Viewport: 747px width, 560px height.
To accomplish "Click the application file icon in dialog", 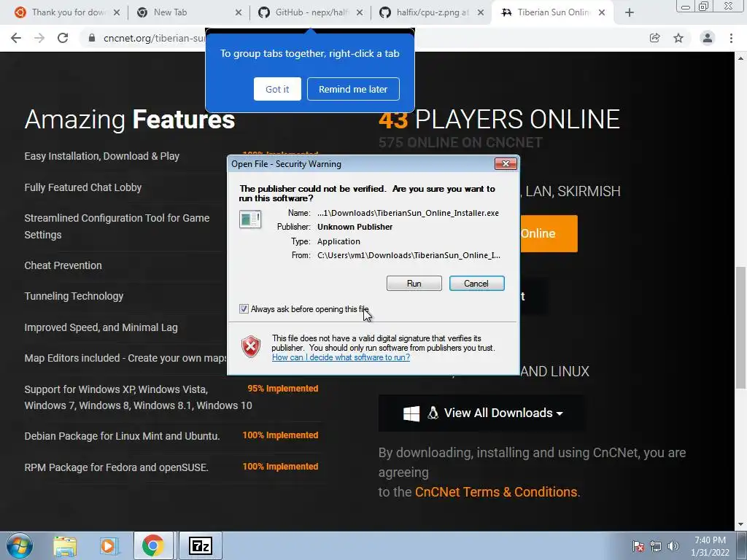I will 250,219.
